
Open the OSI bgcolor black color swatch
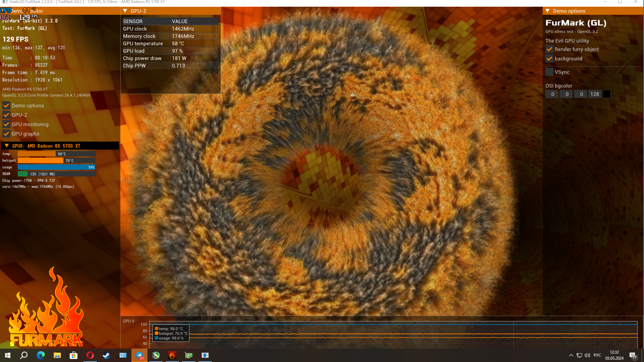click(607, 94)
